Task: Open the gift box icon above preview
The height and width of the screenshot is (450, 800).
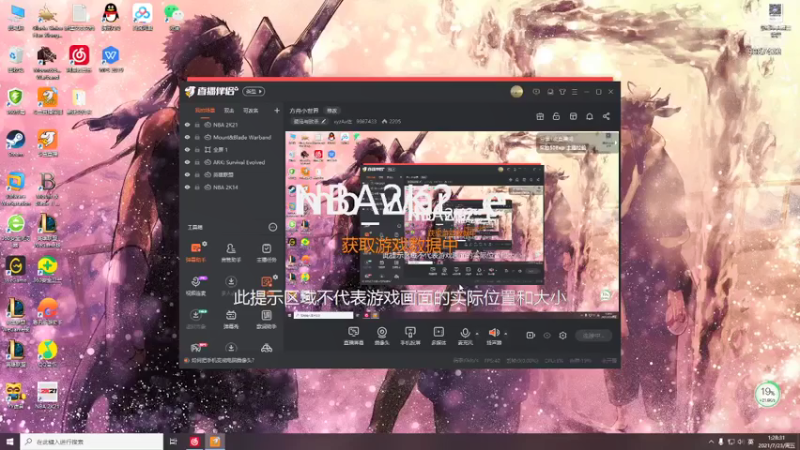Action: [x=540, y=116]
